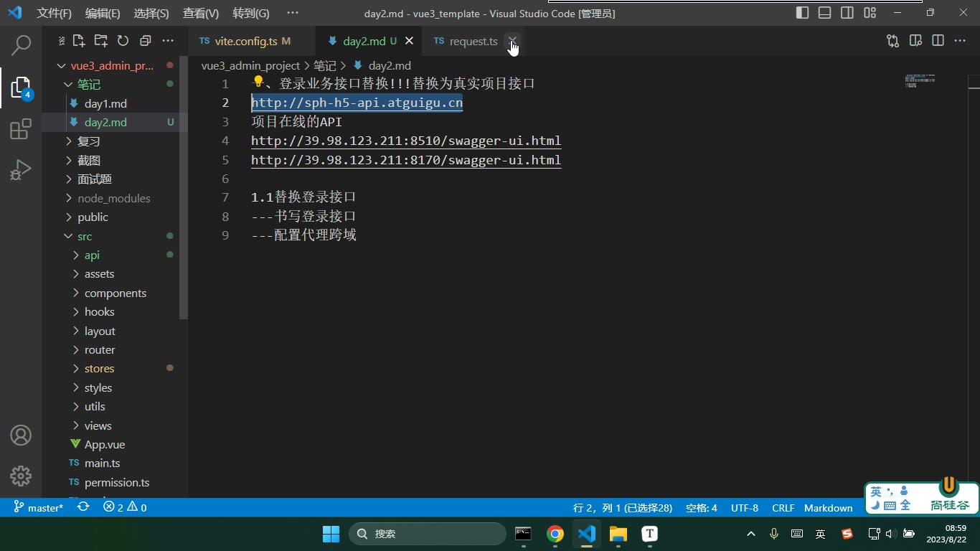
Task: Change Markdown language mode in status bar
Action: (828, 507)
